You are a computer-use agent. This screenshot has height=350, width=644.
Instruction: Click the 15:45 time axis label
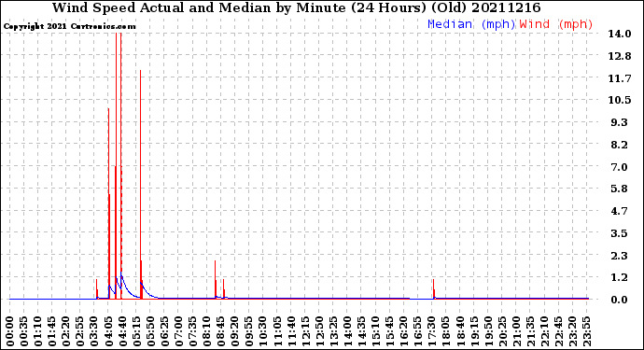tap(390, 330)
